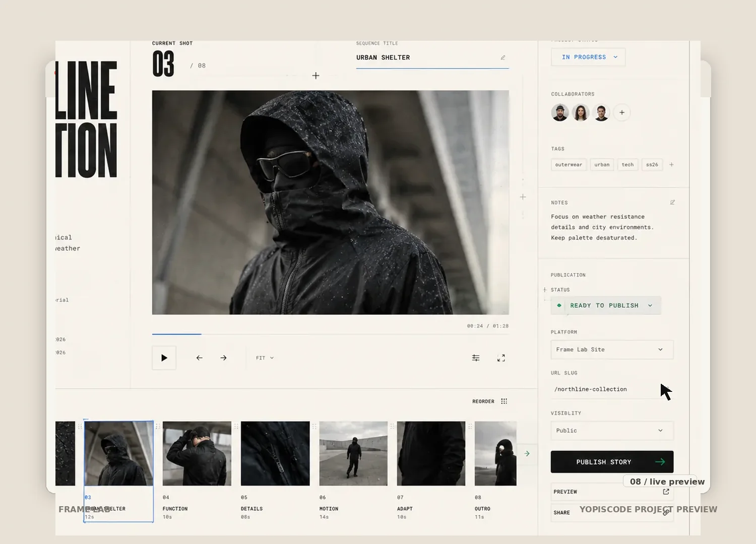Toggle fullscreen view of the video

pyautogui.click(x=501, y=358)
